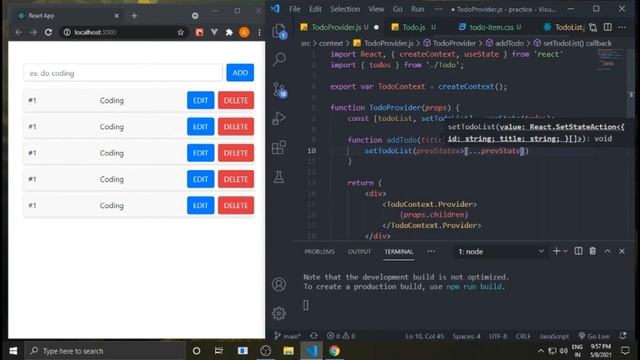Open Task View on the taskbar
The width and height of the screenshot is (640, 360).
(x=219, y=351)
